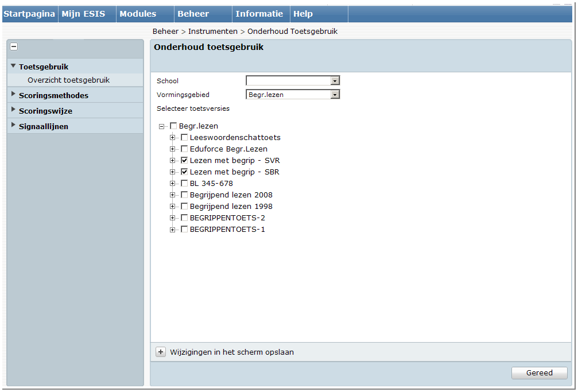Check the BEGRIPPENTOETS-2 checkbox
578x392 pixels.
coord(184,218)
